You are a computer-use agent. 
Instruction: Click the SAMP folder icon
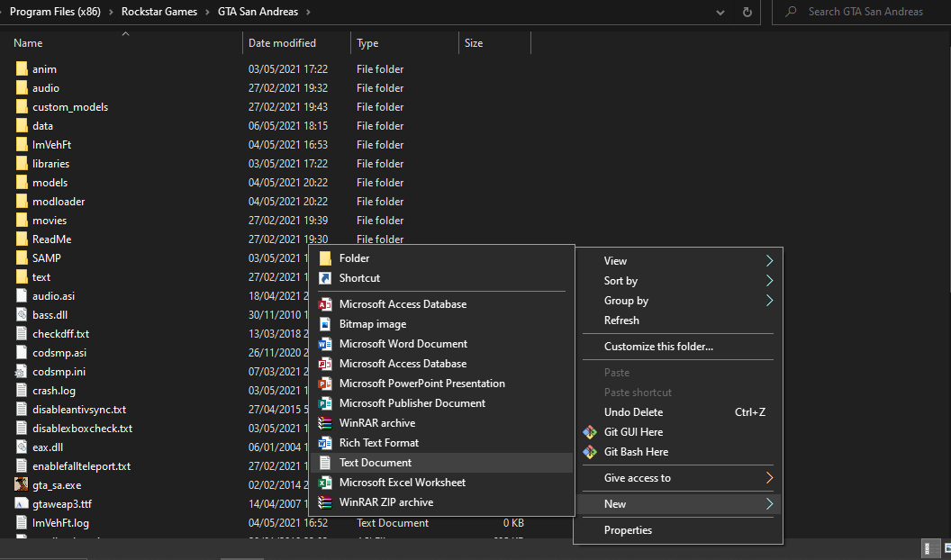click(22, 258)
